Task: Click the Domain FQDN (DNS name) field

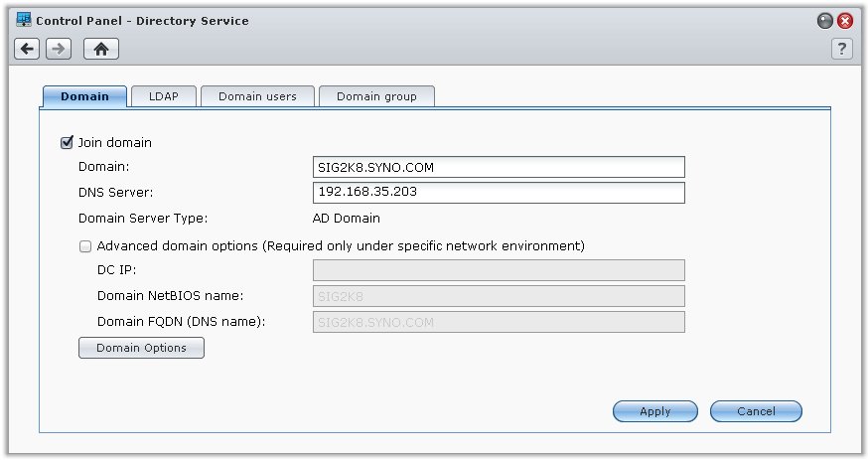Action: tap(499, 322)
